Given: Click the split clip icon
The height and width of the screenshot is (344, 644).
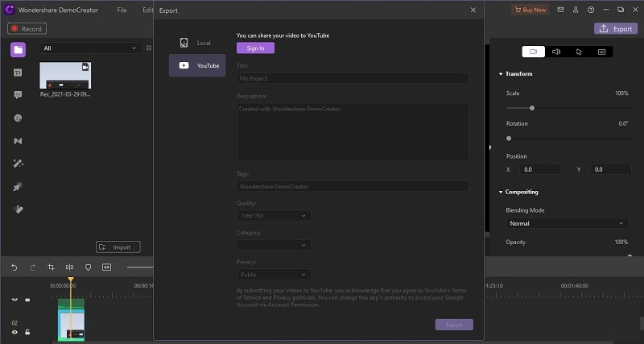Looking at the screenshot, I should 69,267.
